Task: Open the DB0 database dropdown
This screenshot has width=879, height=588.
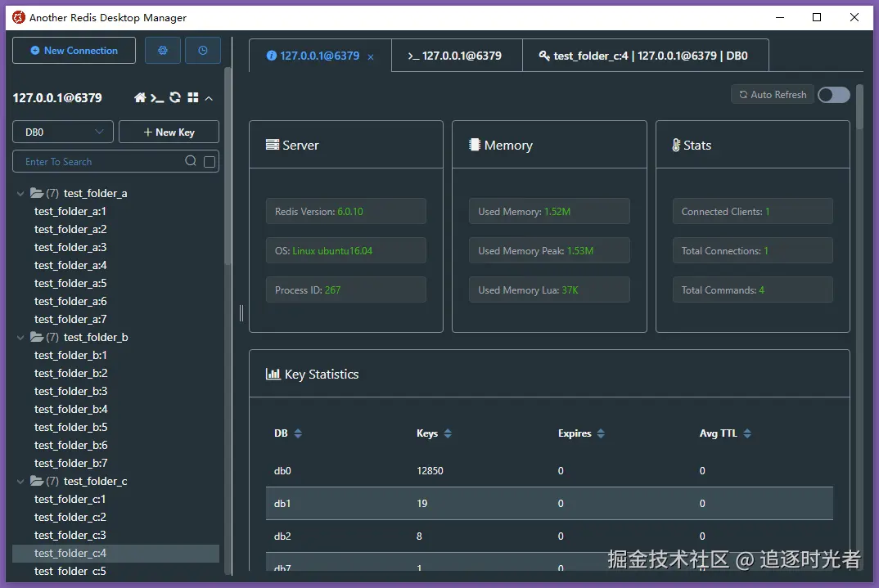Action: (x=63, y=132)
